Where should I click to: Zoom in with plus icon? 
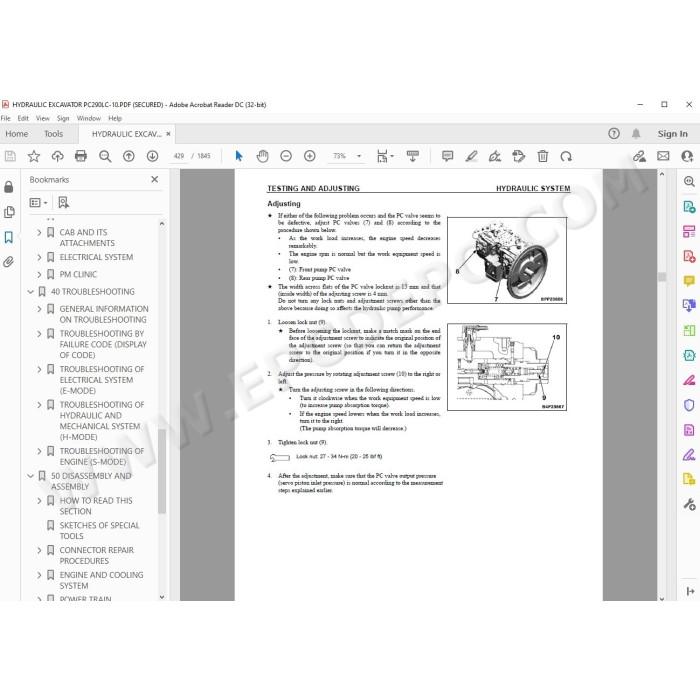pyautogui.click(x=309, y=156)
